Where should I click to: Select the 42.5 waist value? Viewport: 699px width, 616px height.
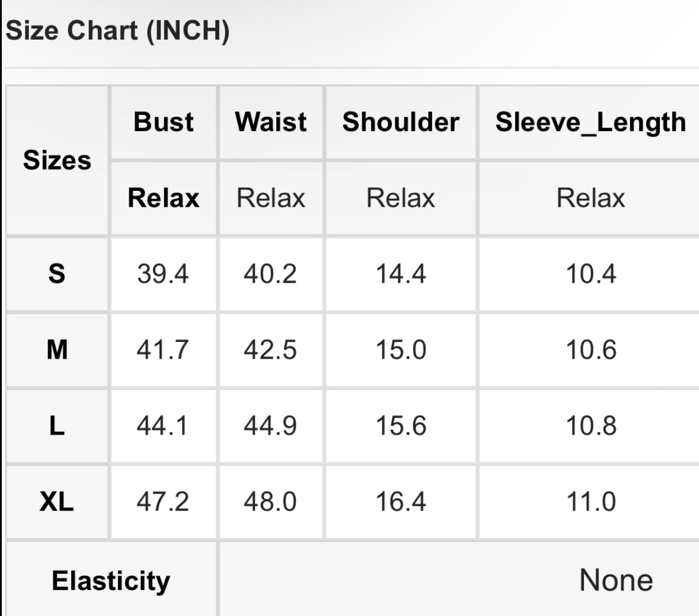point(270,350)
